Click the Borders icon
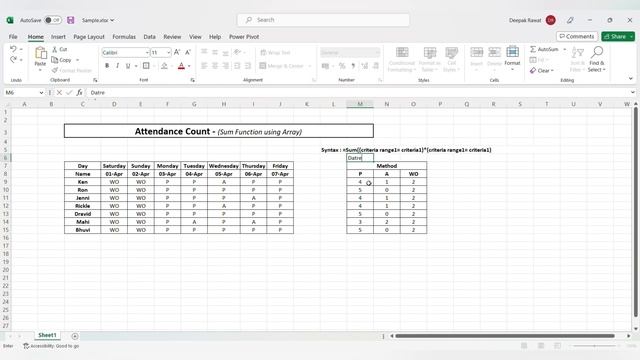The width and height of the screenshot is (640, 360). [x=146, y=66]
